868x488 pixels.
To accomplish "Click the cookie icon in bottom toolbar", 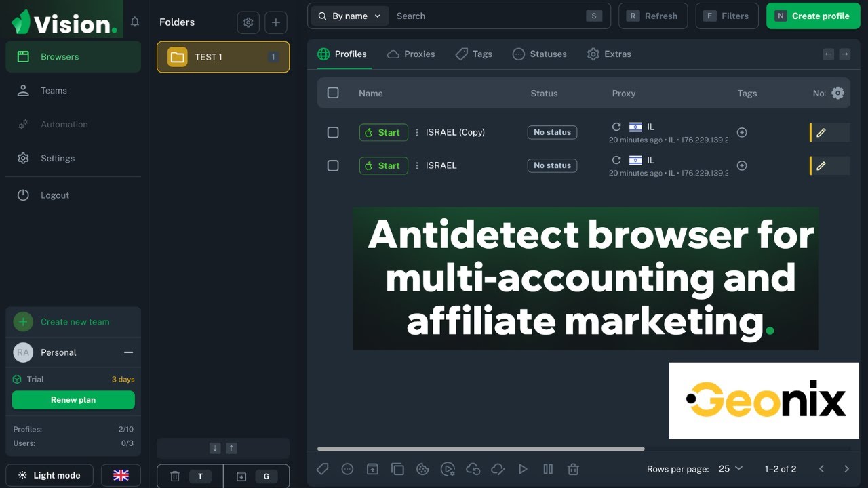I will (x=422, y=469).
